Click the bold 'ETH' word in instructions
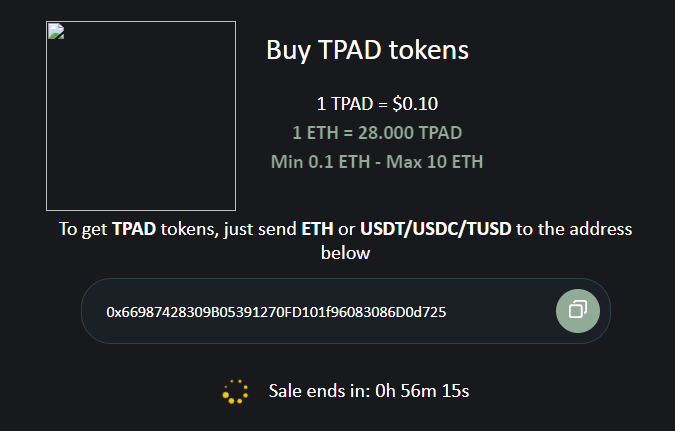Image resolution: width=675 pixels, height=431 pixels. (x=317, y=229)
